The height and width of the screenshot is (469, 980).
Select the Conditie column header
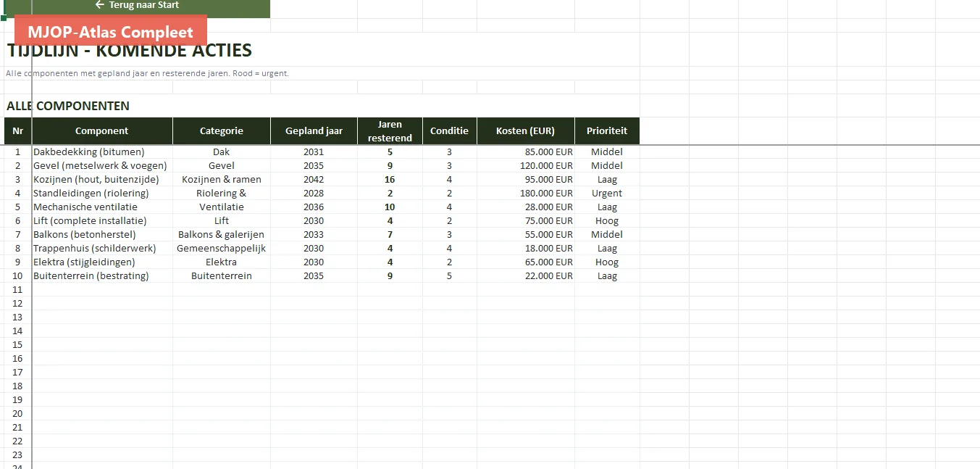click(x=449, y=131)
